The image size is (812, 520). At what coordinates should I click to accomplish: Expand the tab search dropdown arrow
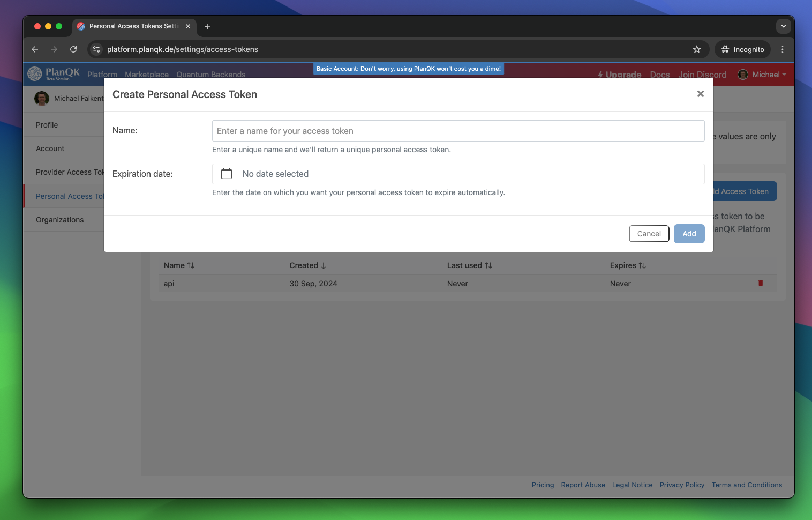point(783,26)
